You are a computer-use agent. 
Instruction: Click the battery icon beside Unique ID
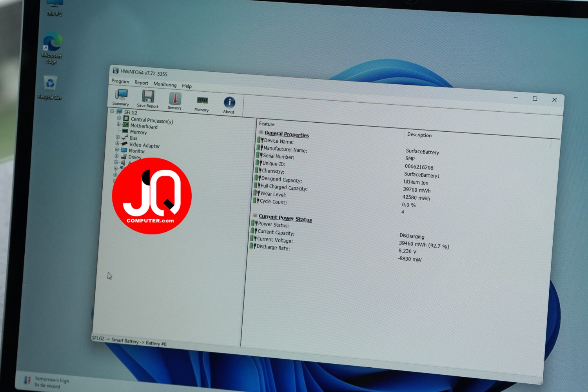258,162
